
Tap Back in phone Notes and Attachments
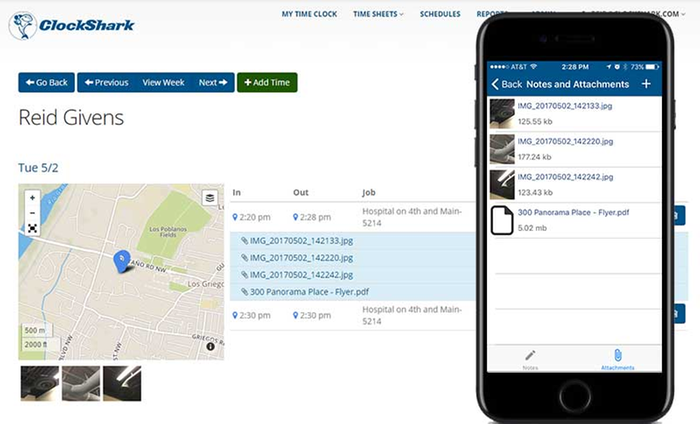click(507, 84)
